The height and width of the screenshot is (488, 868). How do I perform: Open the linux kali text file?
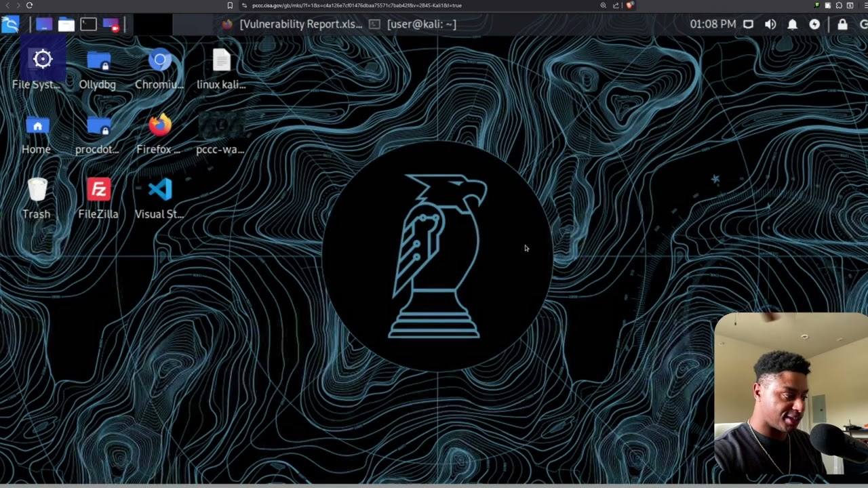221,69
